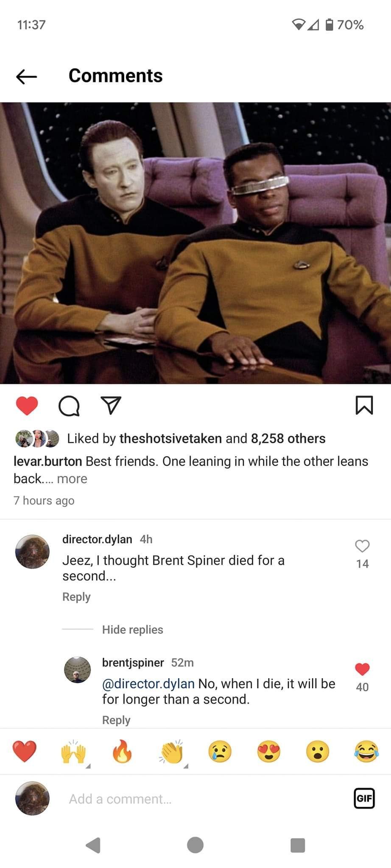Viewport: 391px width, 868px height.
Task: Expand caption with "more" link
Action: [72, 479]
